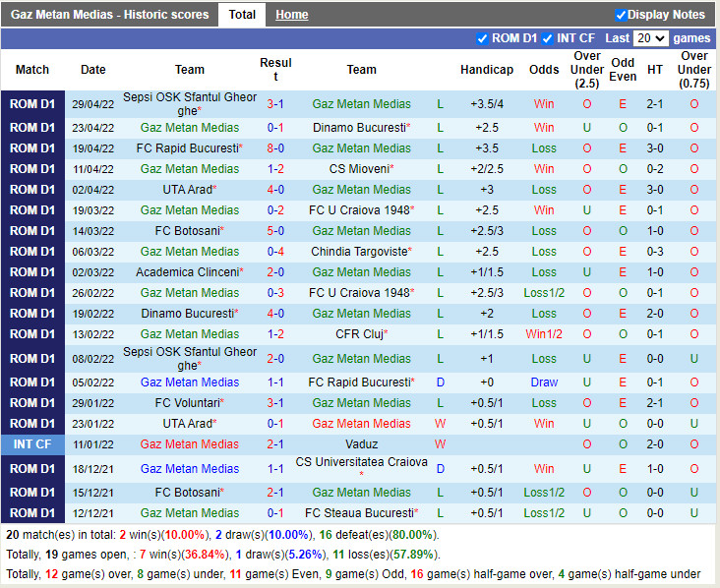720x588 pixels.
Task: Uncheck the ROM D1 league filter
Action: pos(482,38)
